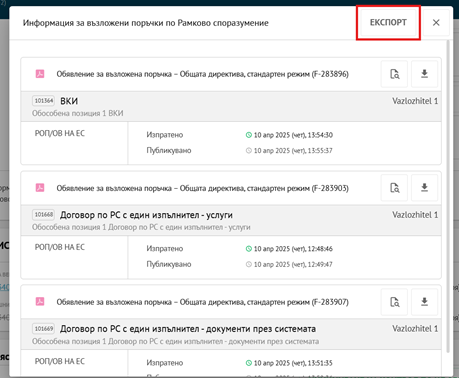Download document F-283903
This screenshot has width=459, height=378.
(424, 188)
